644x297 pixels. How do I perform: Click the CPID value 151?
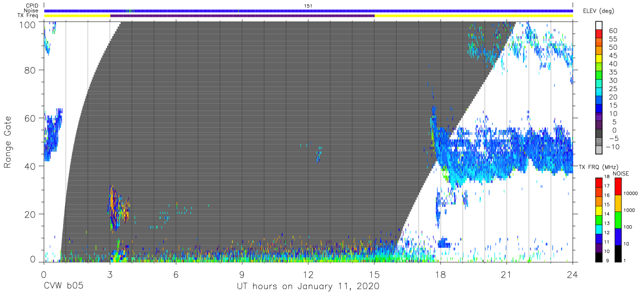pos(308,5)
